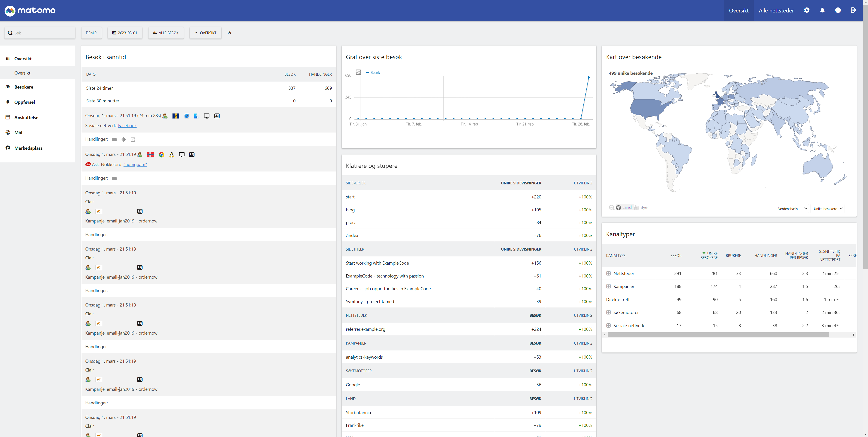The width and height of the screenshot is (868, 437).
Task: Click the notifications bell icon
Action: click(822, 10)
